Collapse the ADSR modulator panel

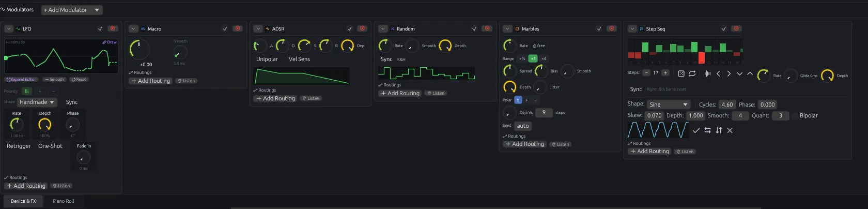pyautogui.click(x=258, y=29)
